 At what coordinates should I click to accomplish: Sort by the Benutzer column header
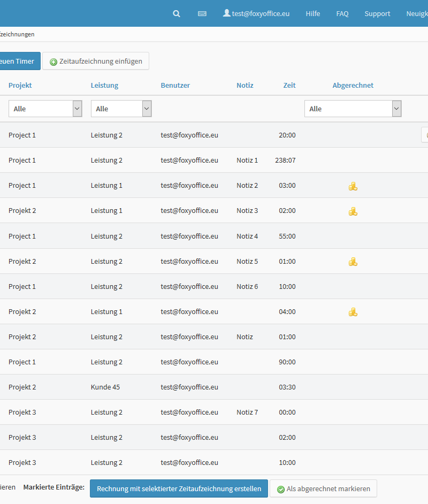pos(175,86)
